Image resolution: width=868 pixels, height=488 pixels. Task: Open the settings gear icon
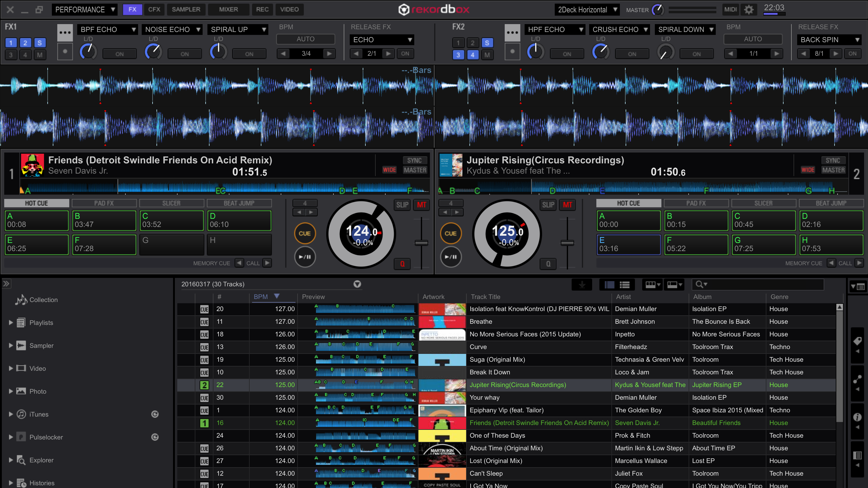pos(749,9)
